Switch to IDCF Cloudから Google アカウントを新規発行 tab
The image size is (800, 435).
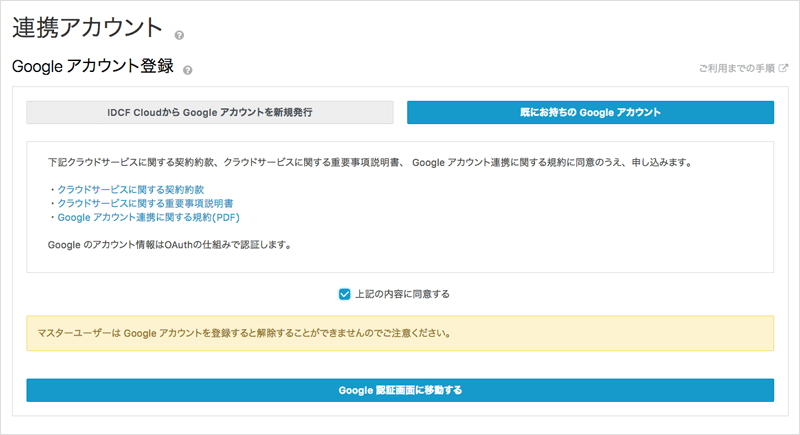pyautogui.click(x=210, y=112)
